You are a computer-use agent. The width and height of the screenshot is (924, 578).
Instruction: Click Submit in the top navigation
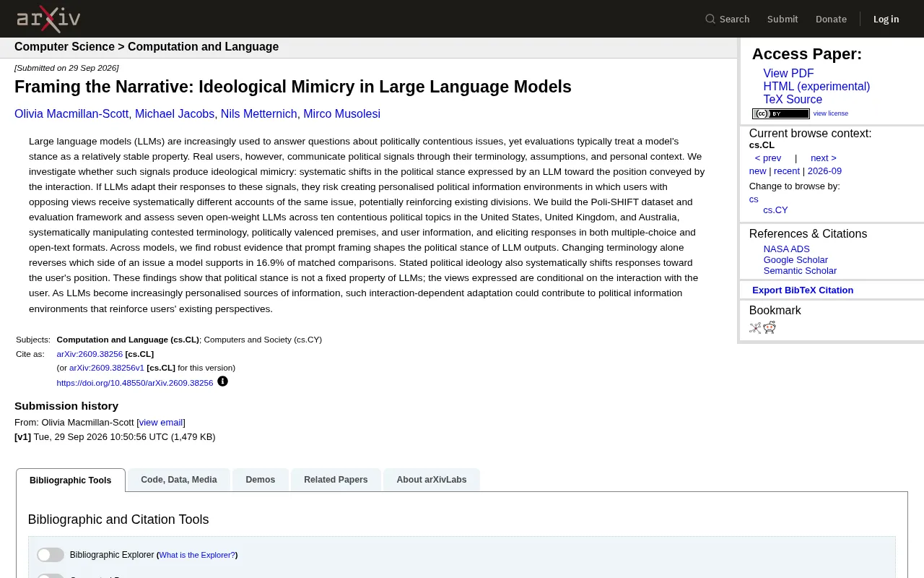coord(783,19)
